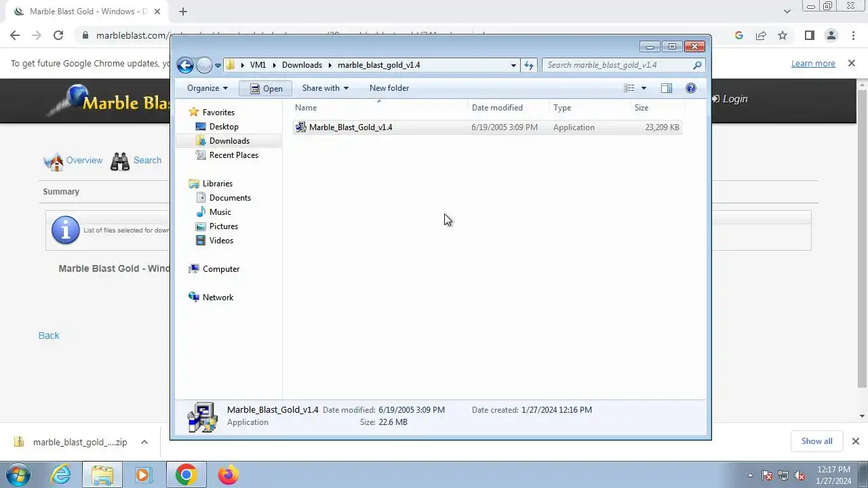
Task: Go back using Explorer's back arrow
Action: coord(185,65)
